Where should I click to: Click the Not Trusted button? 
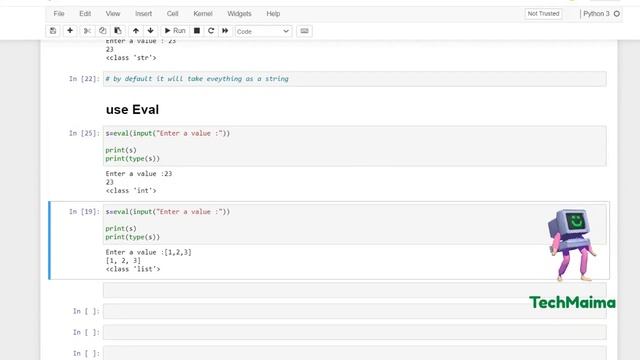(543, 13)
